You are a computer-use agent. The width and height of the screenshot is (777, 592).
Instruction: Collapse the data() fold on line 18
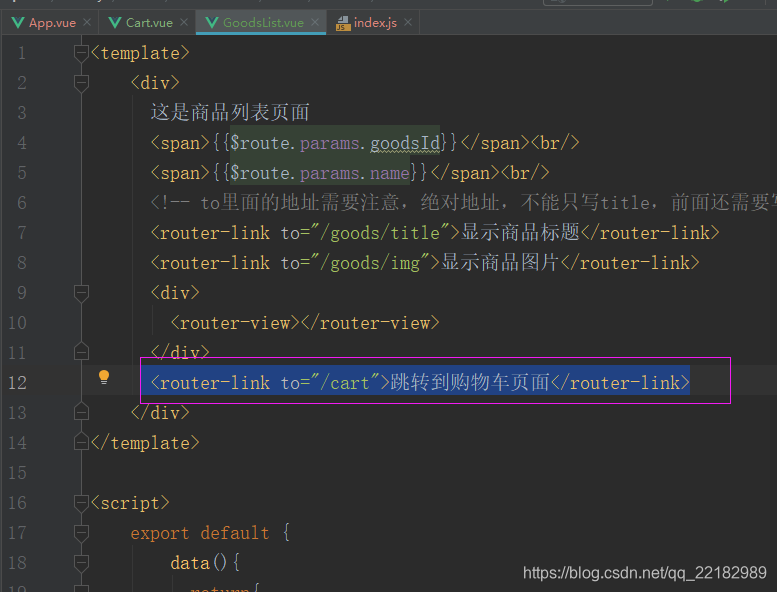click(81, 563)
